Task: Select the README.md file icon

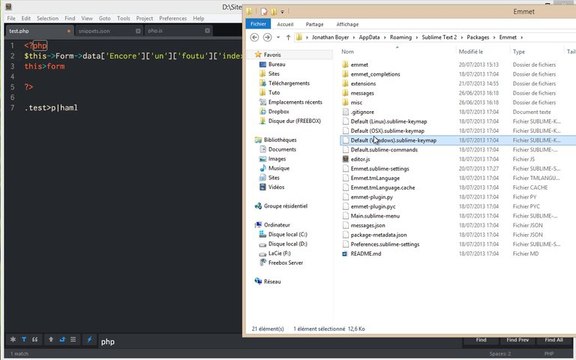Action: [x=345, y=253]
